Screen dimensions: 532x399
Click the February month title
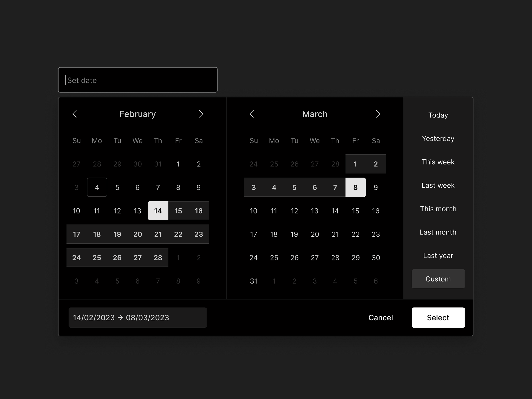(138, 114)
